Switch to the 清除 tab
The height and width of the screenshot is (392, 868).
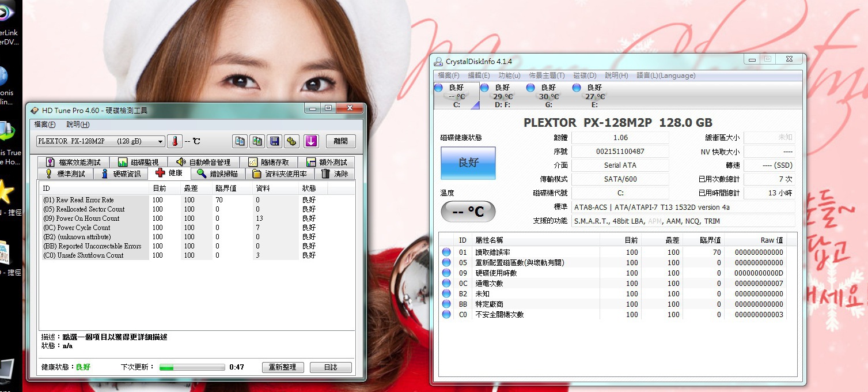[335, 174]
